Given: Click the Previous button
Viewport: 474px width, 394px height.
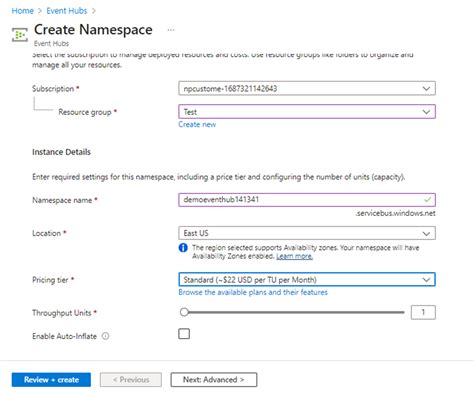Looking at the screenshot, I should coord(131,380).
